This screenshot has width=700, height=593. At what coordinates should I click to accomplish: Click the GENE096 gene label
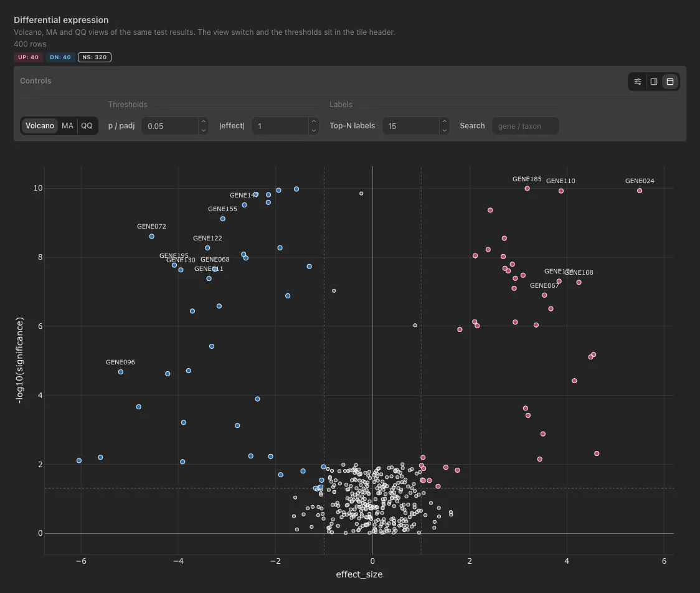(x=120, y=362)
